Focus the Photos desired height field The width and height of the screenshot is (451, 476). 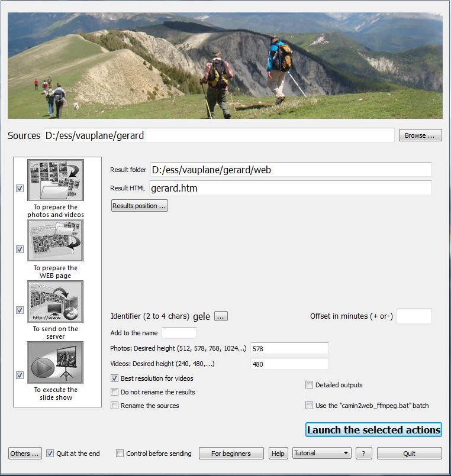[x=289, y=348]
